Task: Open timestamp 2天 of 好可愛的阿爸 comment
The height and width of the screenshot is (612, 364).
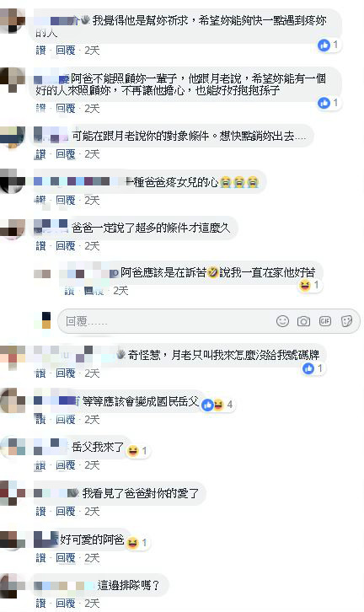Action: [92, 557]
